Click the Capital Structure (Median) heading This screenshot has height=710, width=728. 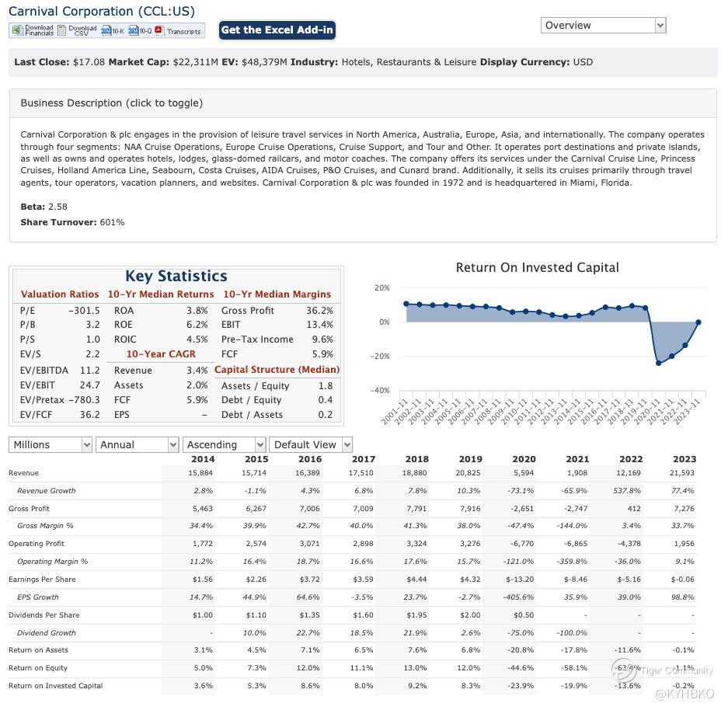click(x=277, y=370)
